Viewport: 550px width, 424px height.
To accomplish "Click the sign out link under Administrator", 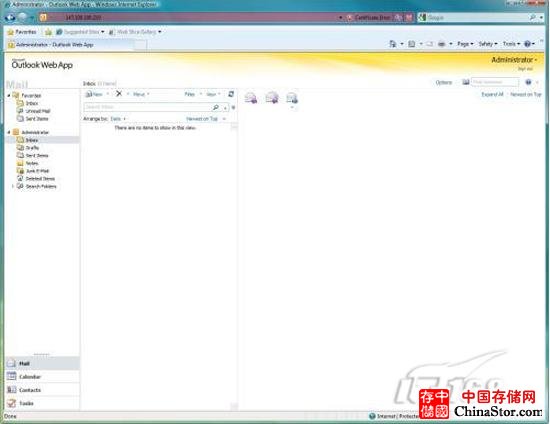I will click(525, 69).
